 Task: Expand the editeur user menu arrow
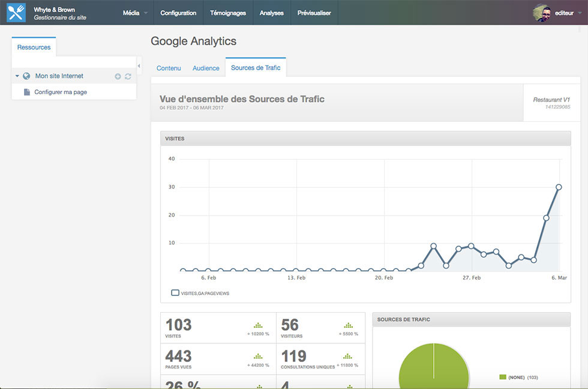[x=580, y=13]
